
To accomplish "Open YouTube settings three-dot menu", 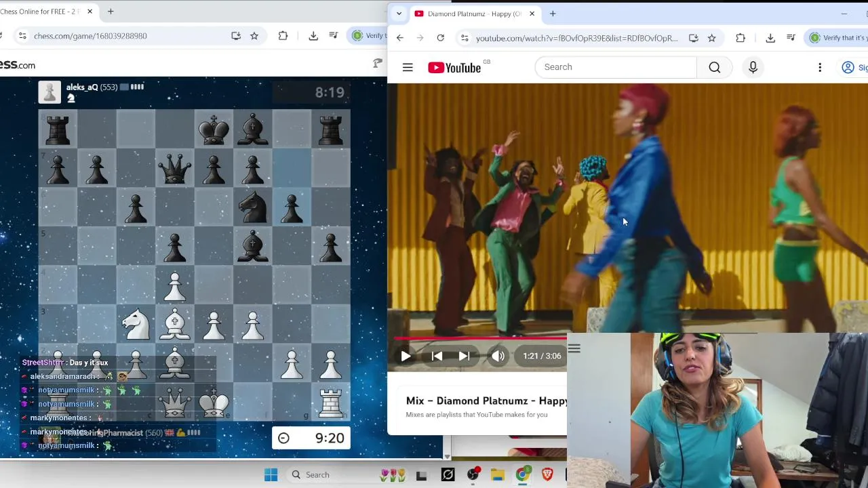I will click(x=820, y=67).
